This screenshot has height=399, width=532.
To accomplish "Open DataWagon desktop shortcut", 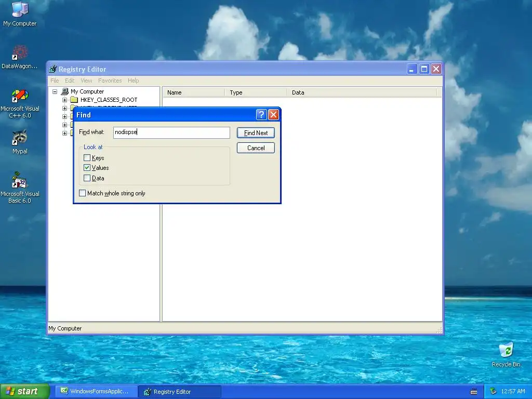I will [x=20, y=57].
